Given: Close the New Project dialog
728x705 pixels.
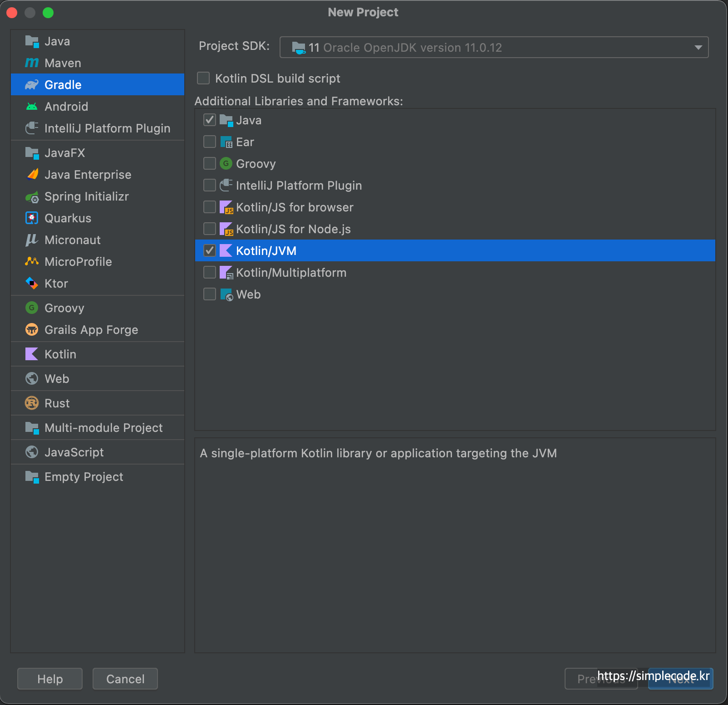Looking at the screenshot, I should tap(12, 13).
